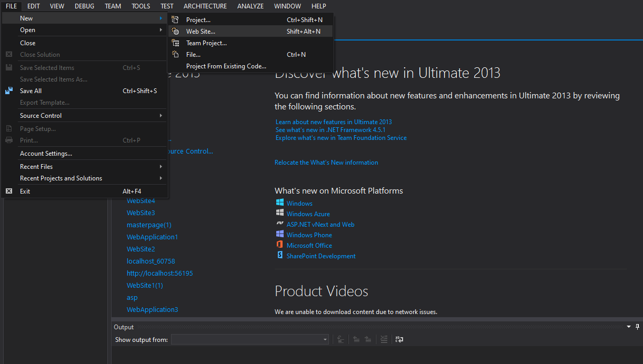Open the Show output from combo box

click(250, 339)
